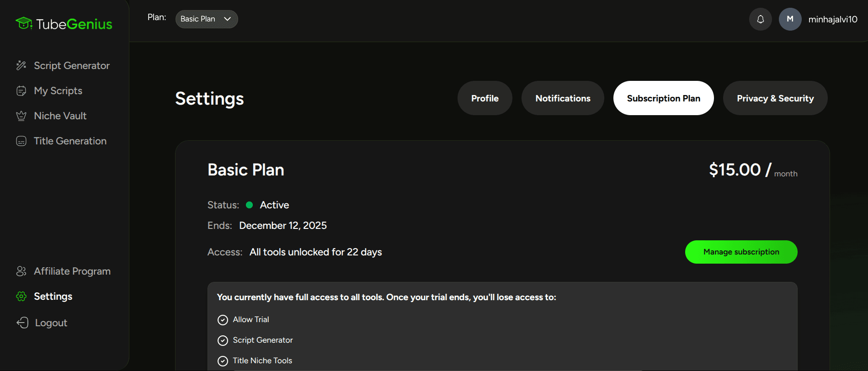Open notifications with the bell icon

click(x=761, y=19)
